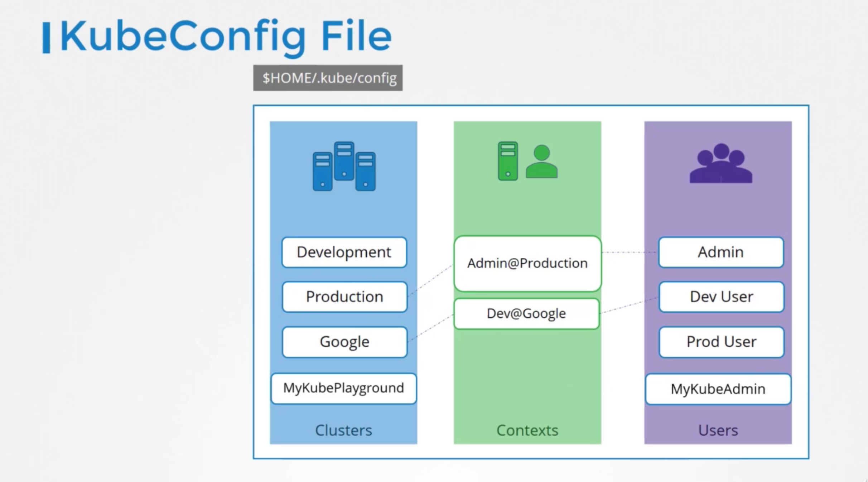This screenshot has height=482, width=868.
Task: Click the Users column label
Action: click(x=718, y=430)
